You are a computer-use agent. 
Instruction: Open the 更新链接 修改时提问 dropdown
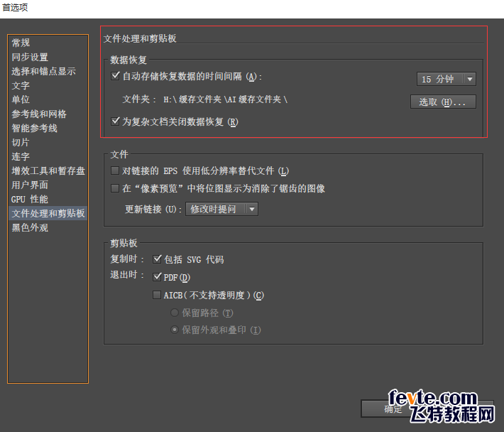[x=221, y=209]
